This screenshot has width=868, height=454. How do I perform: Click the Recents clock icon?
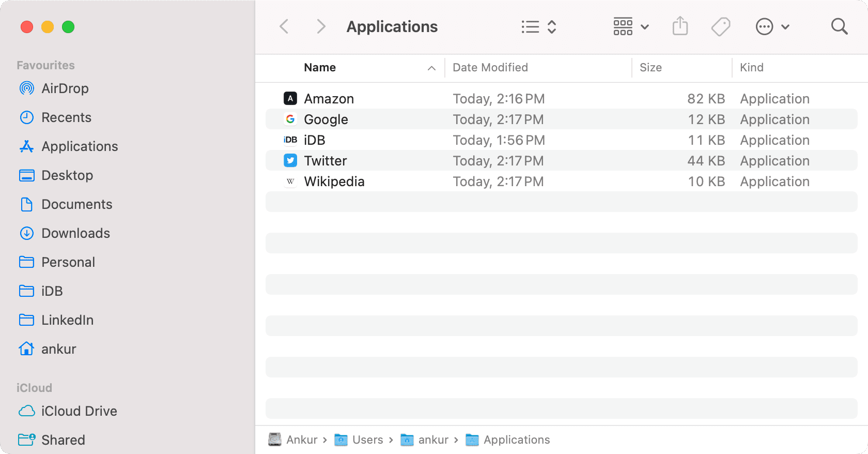click(x=27, y=117)
